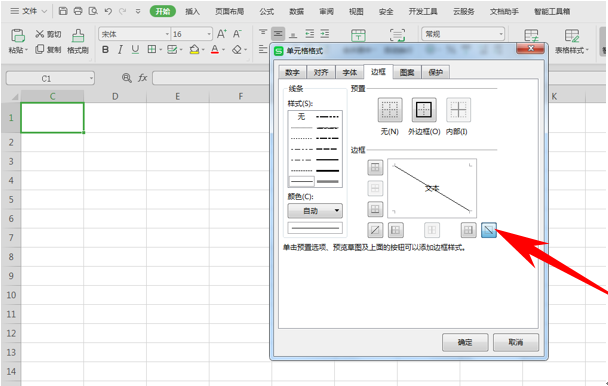Click the formula bar input field

(212, 78)
